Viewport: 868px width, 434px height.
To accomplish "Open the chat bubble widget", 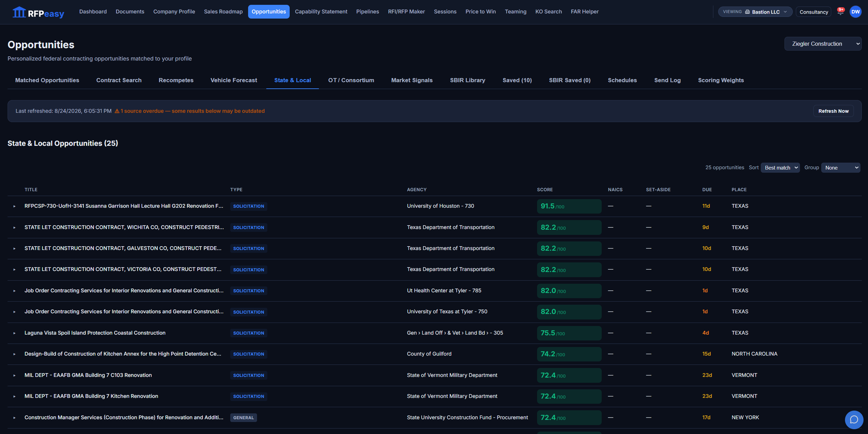I will click(x=854, y=420).
